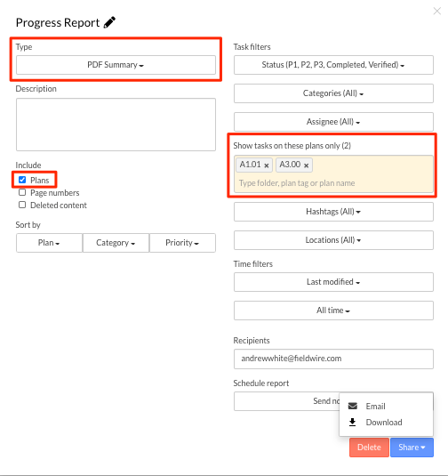The image size is (448, 476).
Task: Click the Email envelope icon
Action: pos(353,406)
